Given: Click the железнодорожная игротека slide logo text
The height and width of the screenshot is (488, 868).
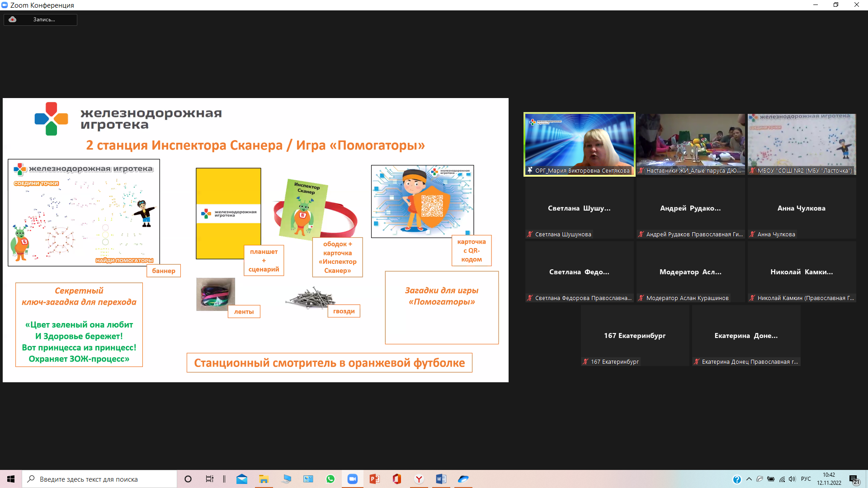Looking at the screenshot, I should click(x=151, y=119).
